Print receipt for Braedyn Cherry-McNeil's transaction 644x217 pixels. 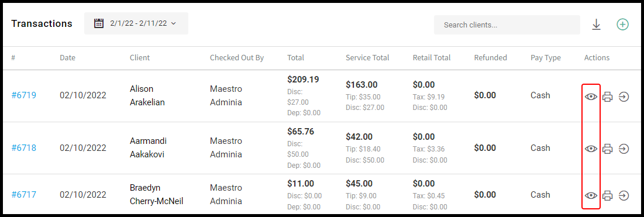point(608,195)
